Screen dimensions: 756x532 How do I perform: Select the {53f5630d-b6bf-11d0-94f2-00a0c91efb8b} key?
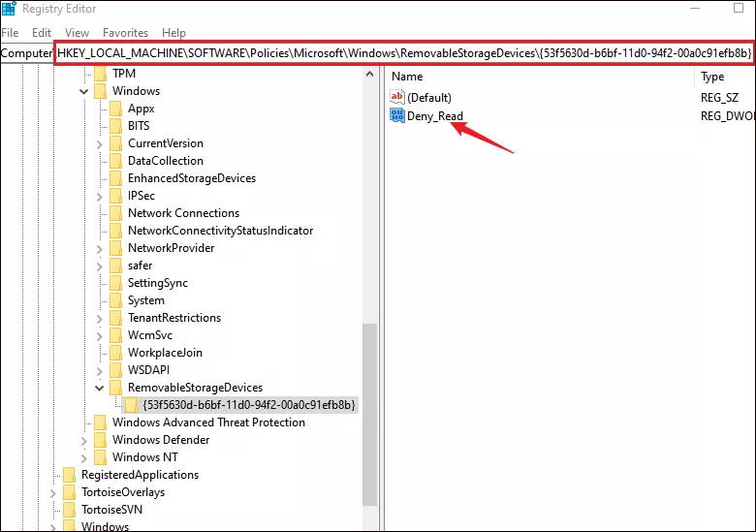coord(249,405)
